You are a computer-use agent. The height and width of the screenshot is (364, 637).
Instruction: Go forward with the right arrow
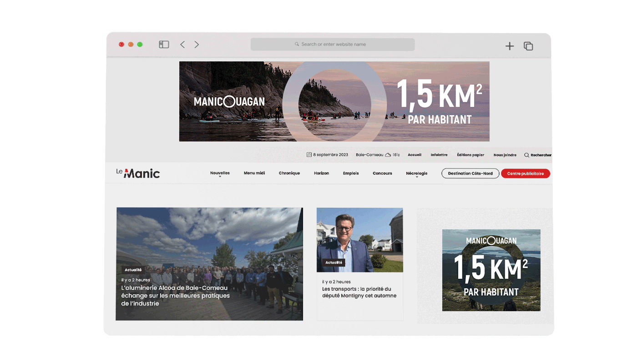pos(197,45)
